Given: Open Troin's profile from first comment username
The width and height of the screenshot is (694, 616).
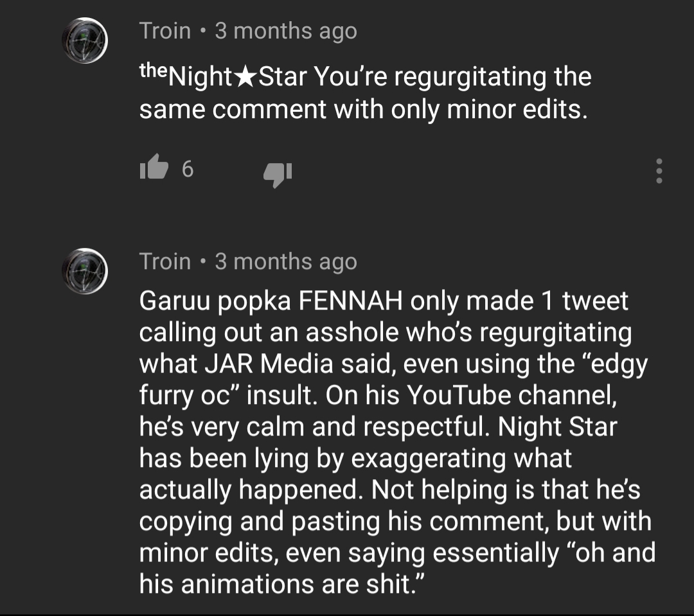Looking at the screenshot, I should pyautogui.click(x=165, y=31).
